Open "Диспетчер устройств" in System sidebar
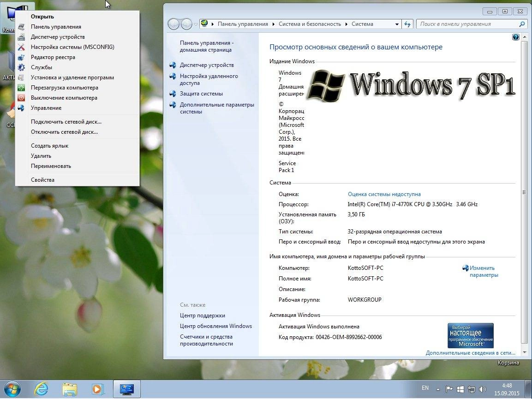The height and width of the screenshot is (399, 532). pyautogui.click(x=207, y=65)
